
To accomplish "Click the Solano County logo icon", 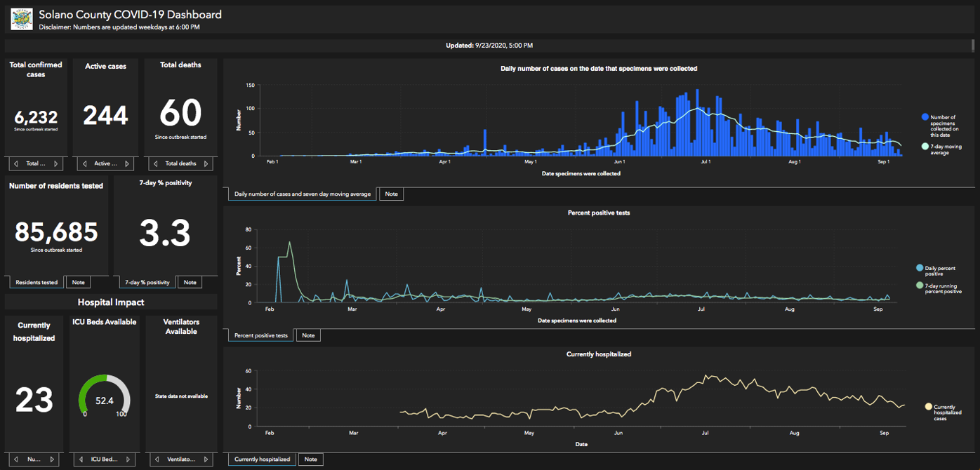I will tap(22, 19).
